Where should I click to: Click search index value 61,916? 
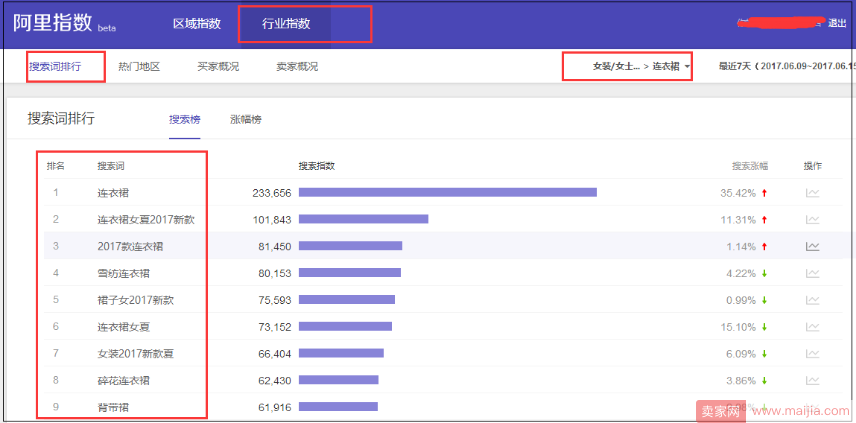point(275,407)
